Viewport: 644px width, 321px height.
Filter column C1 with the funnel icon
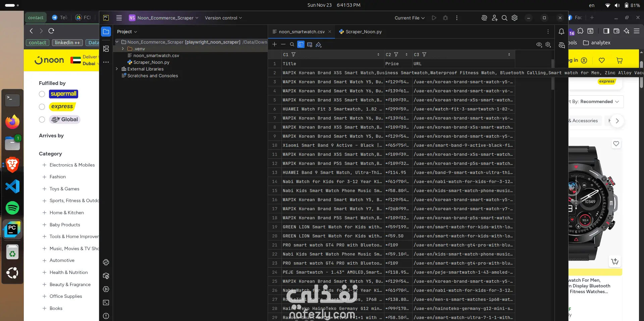[x=293, y=54]
